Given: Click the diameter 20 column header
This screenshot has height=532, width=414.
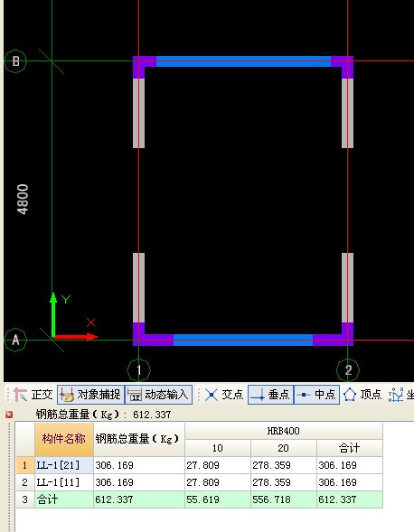Looking at the screenshot, I should tap(284, 448).
